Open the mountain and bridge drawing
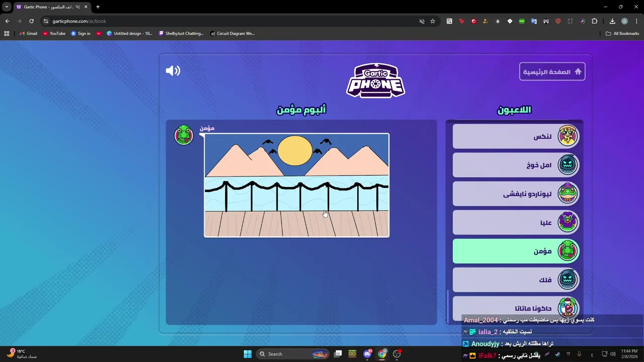The width and height of the screenshot is (644, 362). (296, 185)
